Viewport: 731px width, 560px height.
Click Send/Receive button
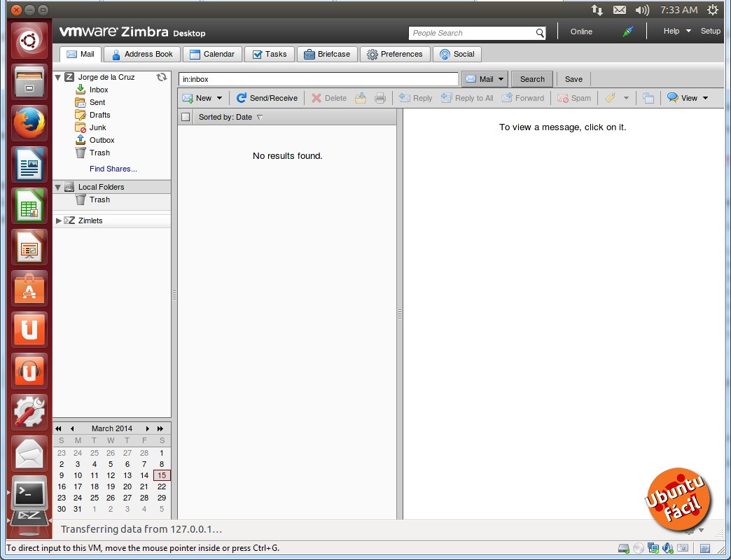[x=267, y=98]
